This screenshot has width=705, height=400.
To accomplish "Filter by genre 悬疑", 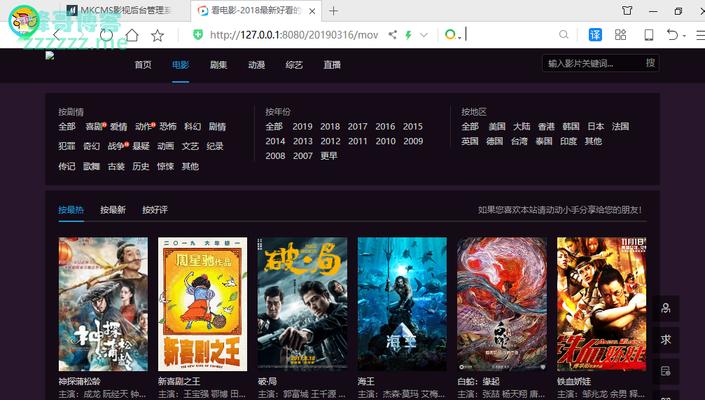I will (x=141, y=146).
